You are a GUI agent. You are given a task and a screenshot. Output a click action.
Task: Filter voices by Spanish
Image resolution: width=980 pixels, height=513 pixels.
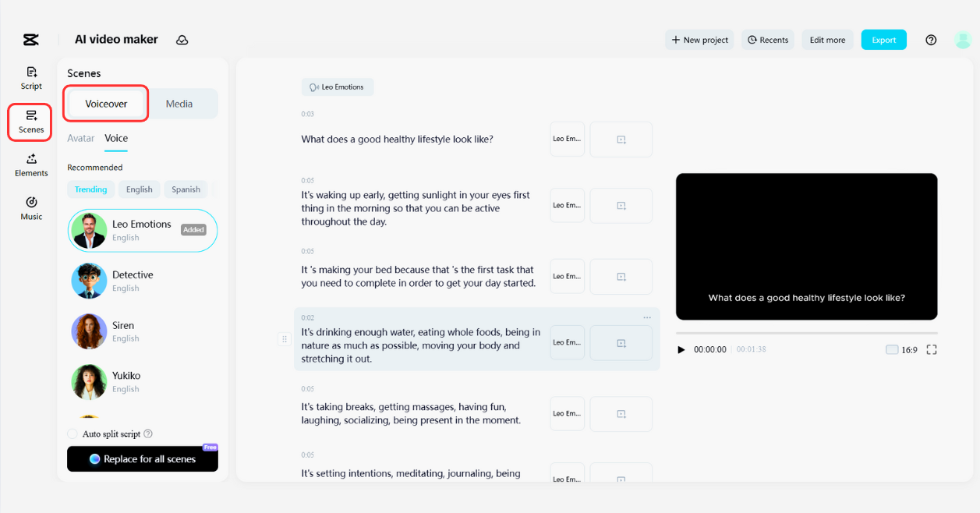(x=186, y=189)
